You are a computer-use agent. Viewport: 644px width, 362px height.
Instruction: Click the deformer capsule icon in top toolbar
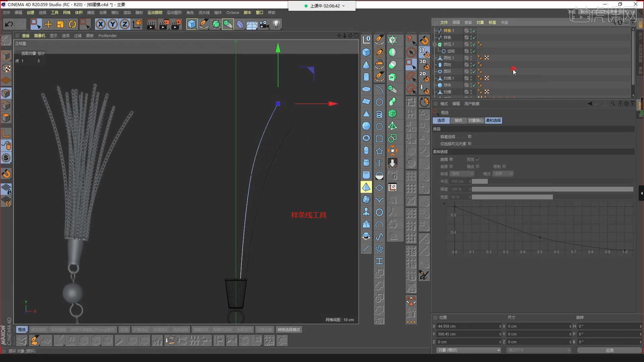[240, 24]
